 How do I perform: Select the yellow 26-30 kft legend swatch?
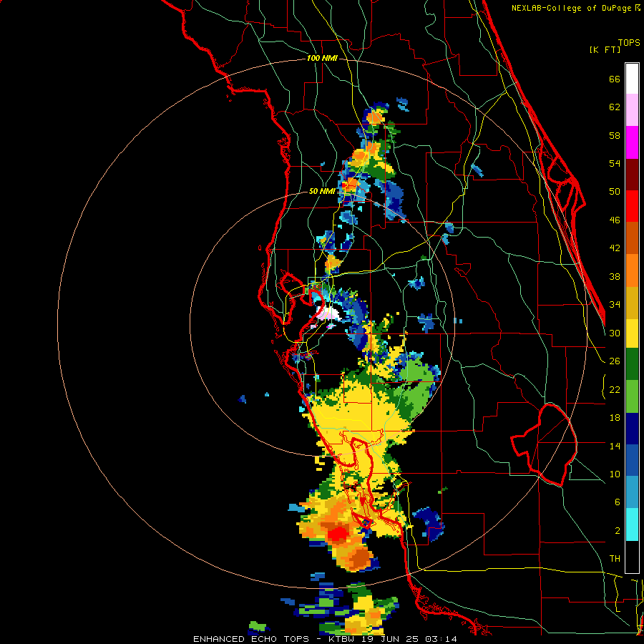(x=632, y=333)
